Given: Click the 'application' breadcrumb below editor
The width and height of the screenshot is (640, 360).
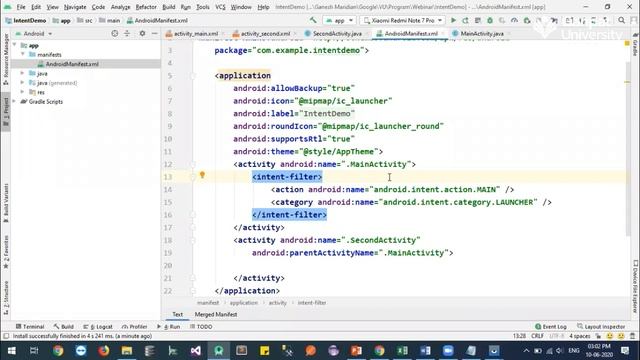Looking at the screenshot, I should pyautogui.click(x=244, y=303).
